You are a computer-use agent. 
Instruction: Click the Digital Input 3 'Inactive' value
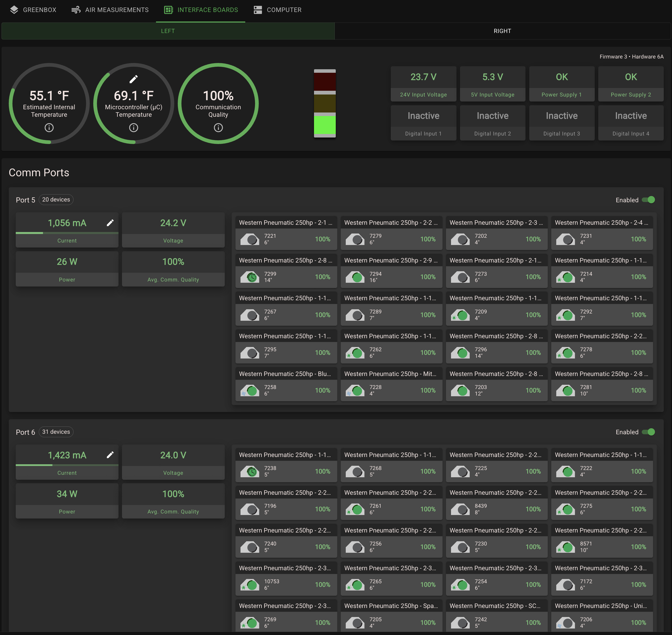[x=562, y=116]
